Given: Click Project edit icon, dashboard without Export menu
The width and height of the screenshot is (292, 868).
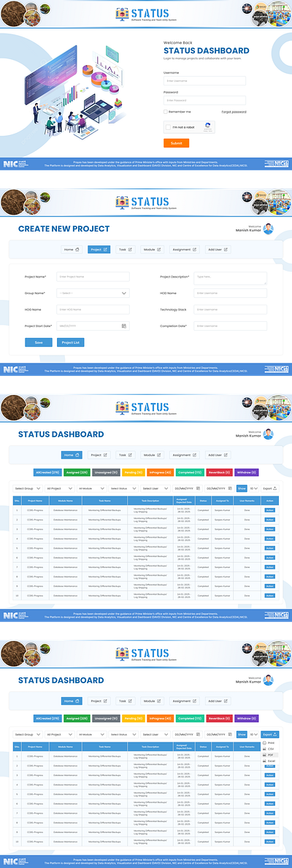Looking at the screenshot, I should (x=106, y=455).
